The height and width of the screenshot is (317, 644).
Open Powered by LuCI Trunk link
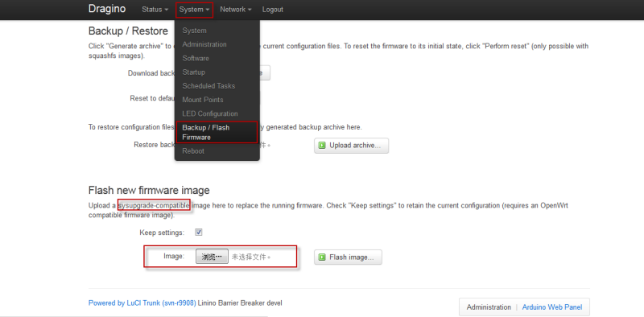tap(142, 303)
